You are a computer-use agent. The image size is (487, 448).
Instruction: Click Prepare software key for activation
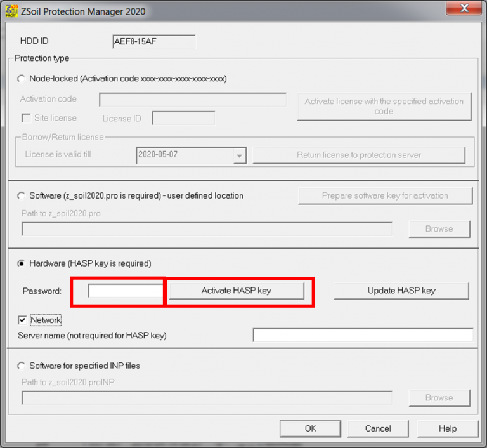[x=385, y=195]
